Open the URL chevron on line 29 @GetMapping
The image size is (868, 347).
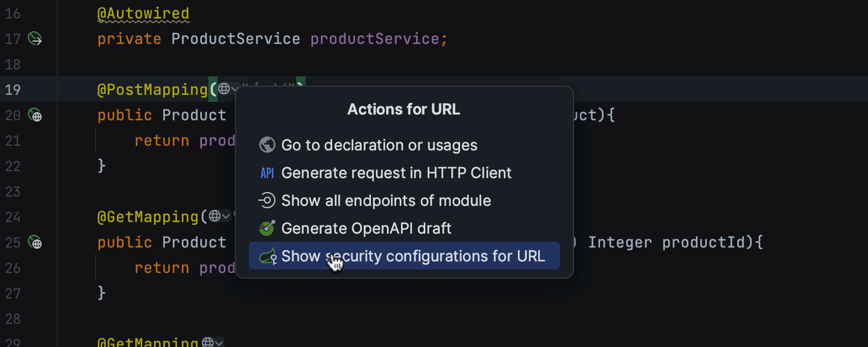point(220,343)
